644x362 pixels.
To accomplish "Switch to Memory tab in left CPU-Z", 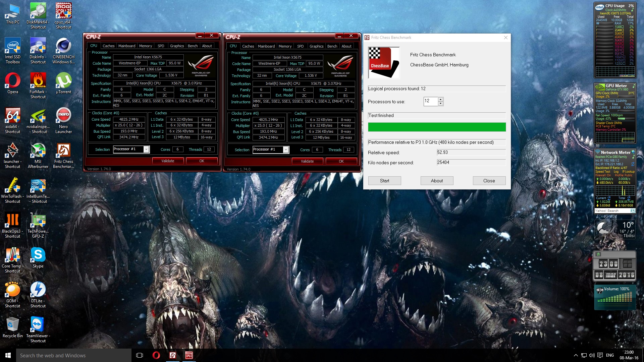I will coord(146,46).
